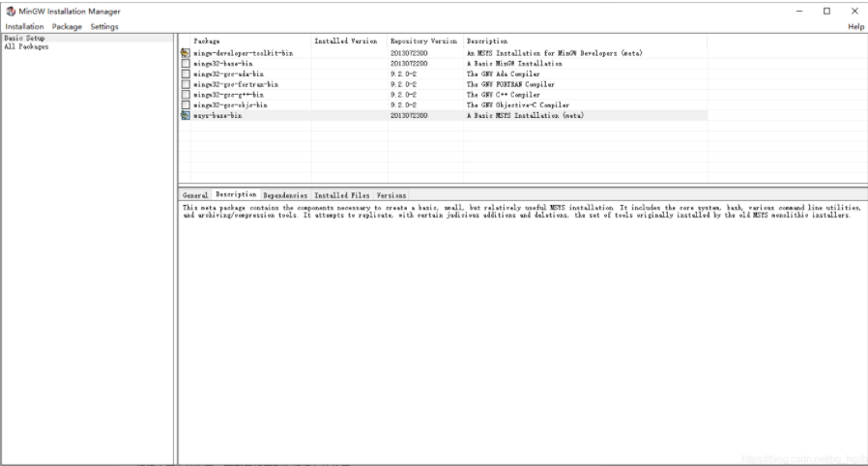This screenshot has height=466, width=868.
Task: Select the mingw-developer-toolkit-bin package name
Action: coord(243,53)
